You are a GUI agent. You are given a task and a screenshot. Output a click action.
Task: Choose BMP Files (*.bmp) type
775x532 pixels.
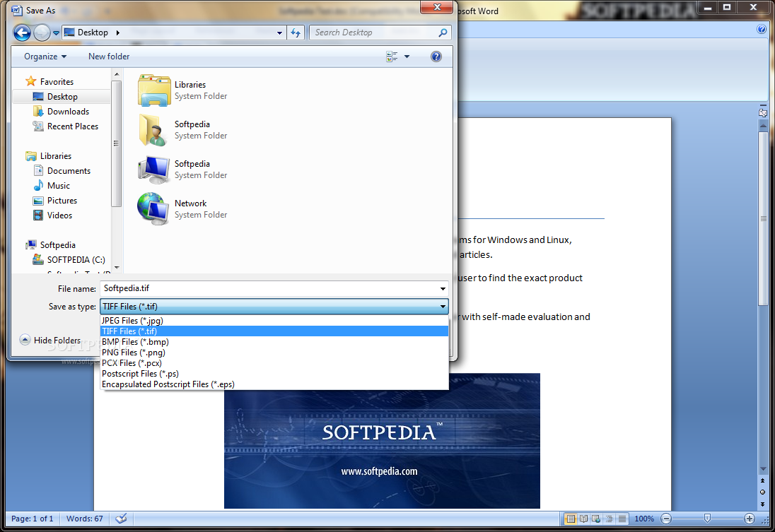(274, 342)
